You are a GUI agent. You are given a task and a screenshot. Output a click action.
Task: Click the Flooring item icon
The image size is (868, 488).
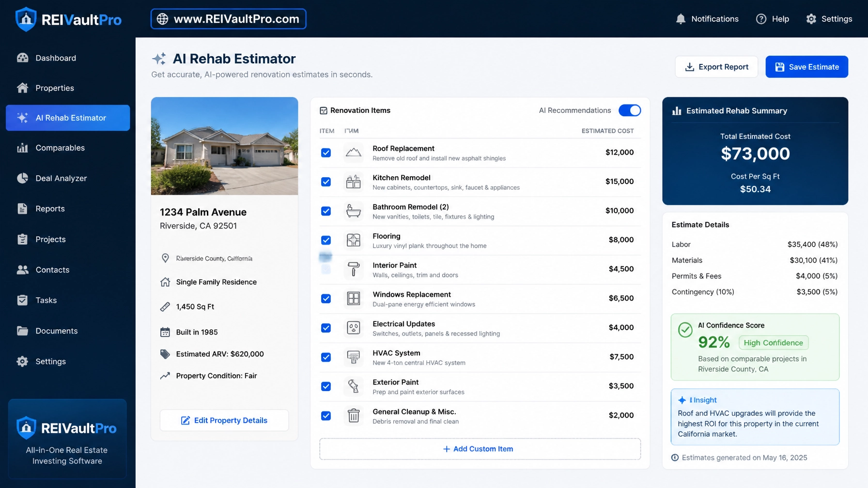[354, 240]
